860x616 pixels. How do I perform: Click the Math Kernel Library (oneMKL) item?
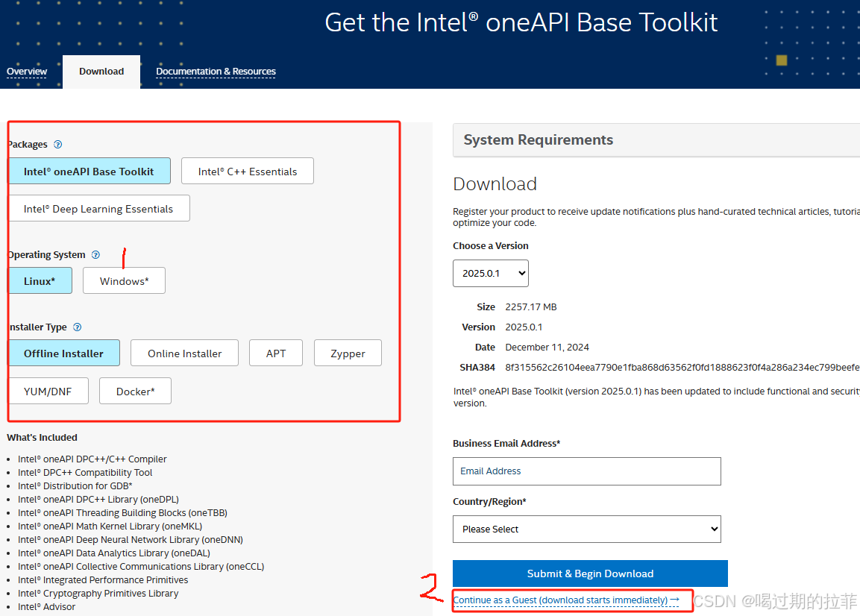point(110,527)
